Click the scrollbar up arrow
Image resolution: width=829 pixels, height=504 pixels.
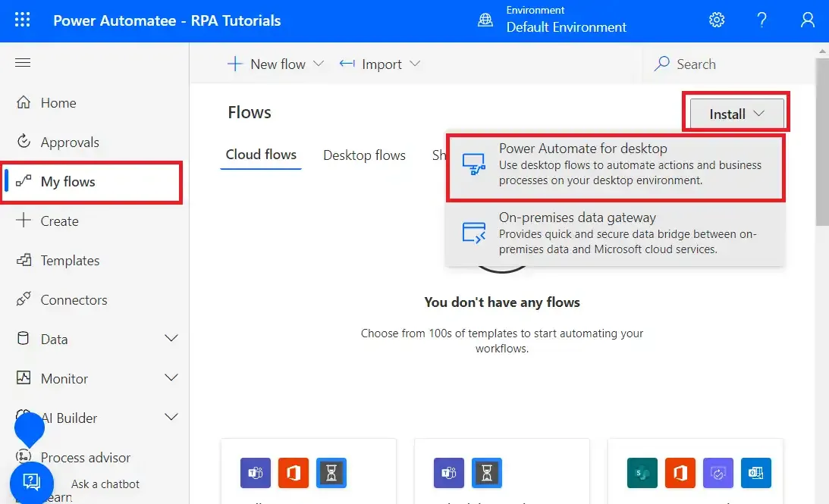coord(822,52)
